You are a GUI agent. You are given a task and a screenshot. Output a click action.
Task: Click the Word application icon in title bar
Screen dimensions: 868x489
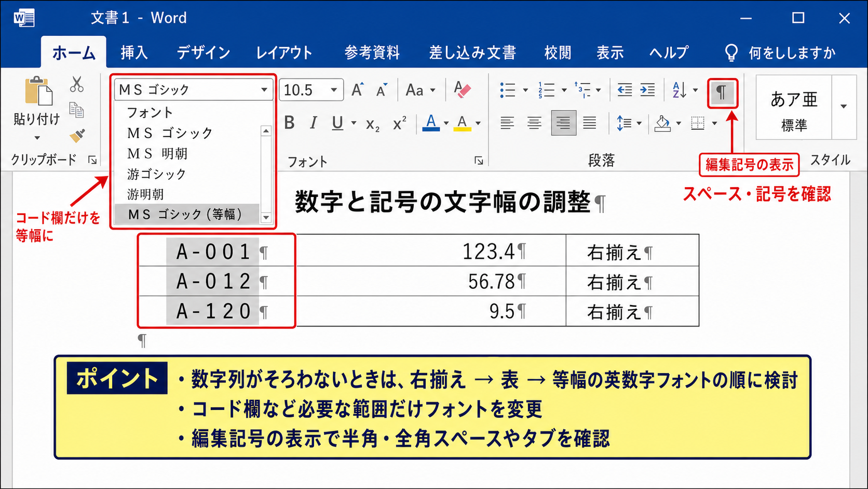(x=24, y=18)
